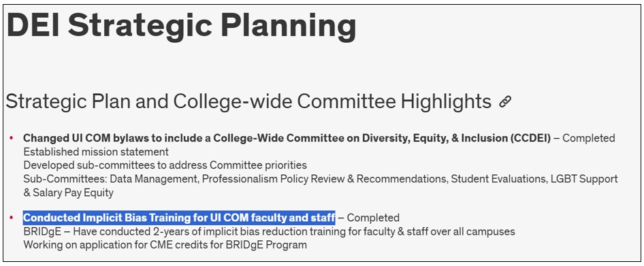This screenshot has width=644, height=266.
Task: Click the anchor link icon beside Committee Highlights
Action: click(x=504, y=101)
